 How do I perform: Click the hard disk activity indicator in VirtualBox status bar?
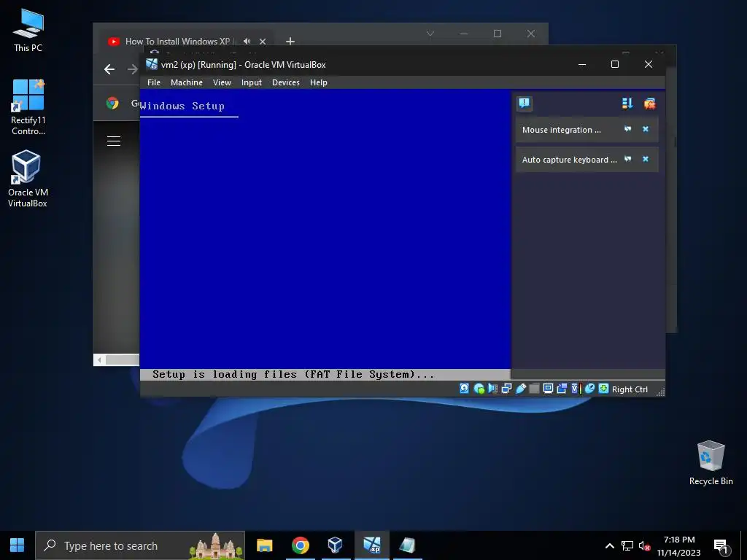point(464,389)
